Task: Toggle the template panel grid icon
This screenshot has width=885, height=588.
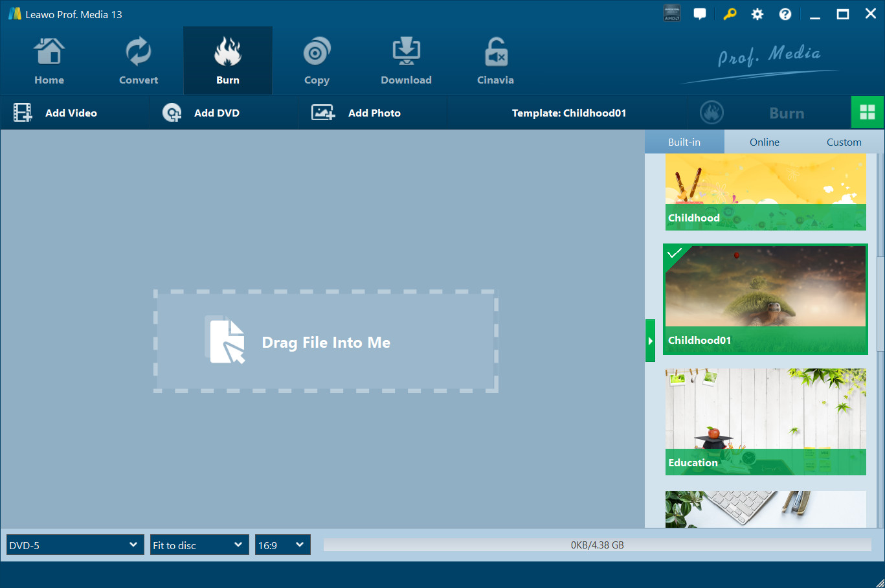Action: coord(868,111)
